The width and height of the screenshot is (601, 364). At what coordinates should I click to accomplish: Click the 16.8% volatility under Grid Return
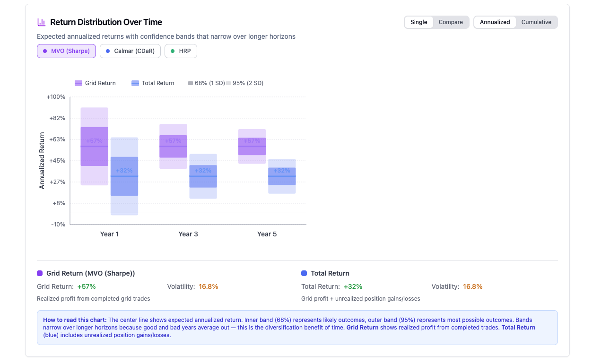[x=209, y=286]
